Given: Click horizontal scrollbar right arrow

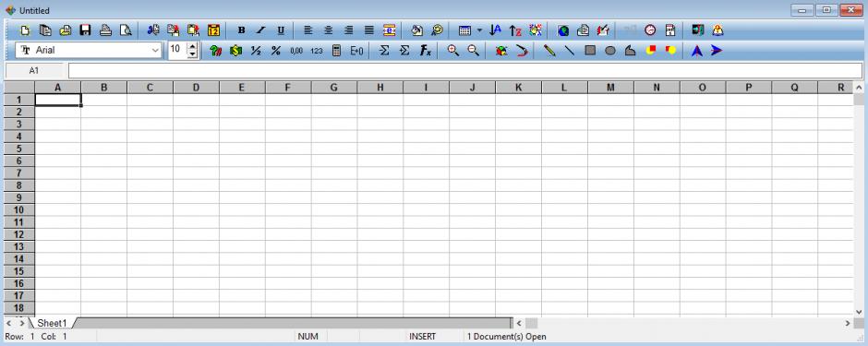Looking at the screenshot, I should pos(848,323).
